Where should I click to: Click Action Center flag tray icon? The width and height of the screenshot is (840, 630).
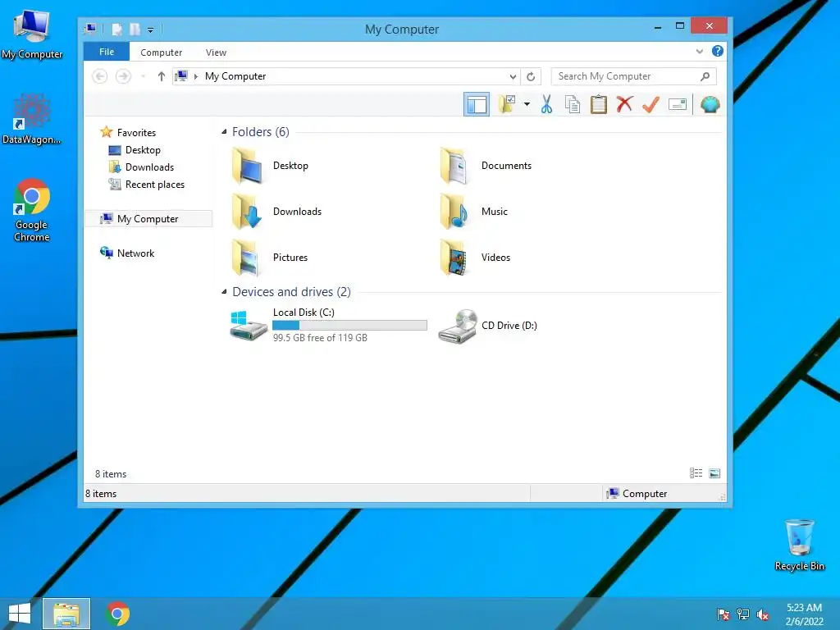point(724,614)
